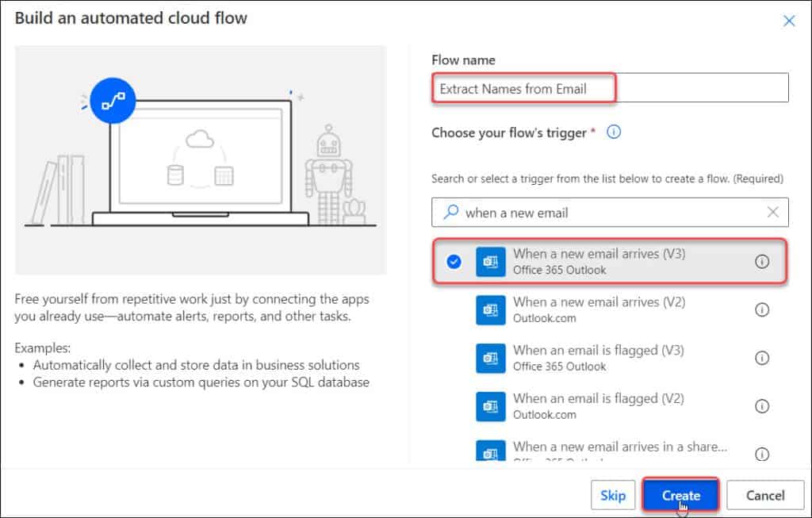Image resolution: width=812 pixels, height=518 pixels.
Task: Show info for When a new email arrives (V2)
Action: pos(762,309)
